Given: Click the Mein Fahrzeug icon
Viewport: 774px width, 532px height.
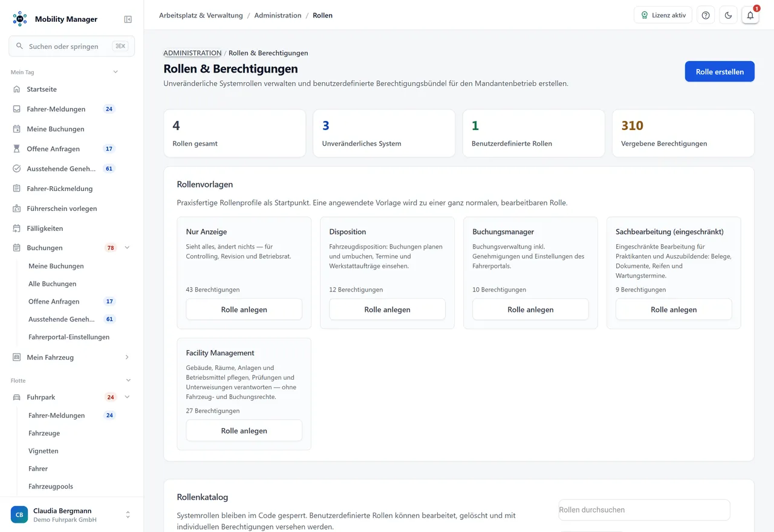Looking at the screenshot, I should 17,357.
